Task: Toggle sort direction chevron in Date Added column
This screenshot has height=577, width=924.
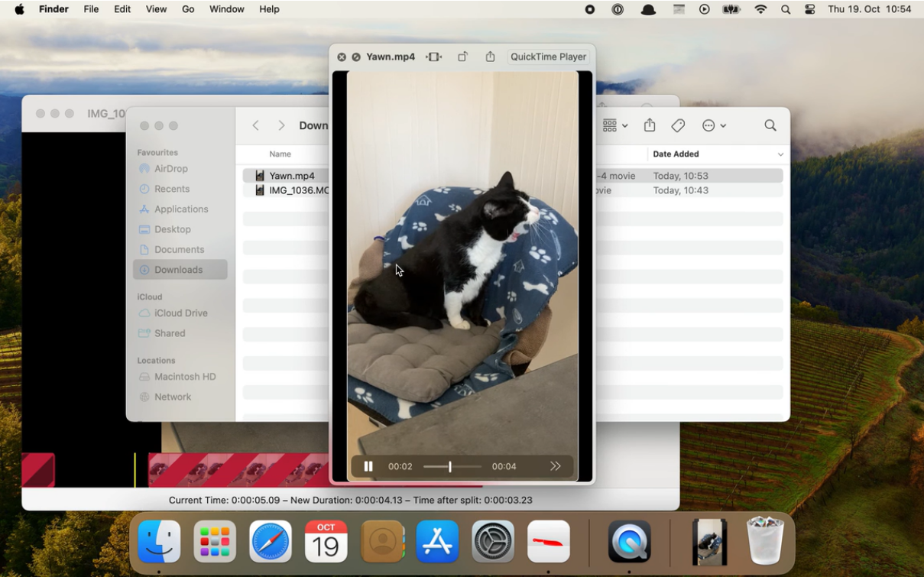Action: [780, 154]
